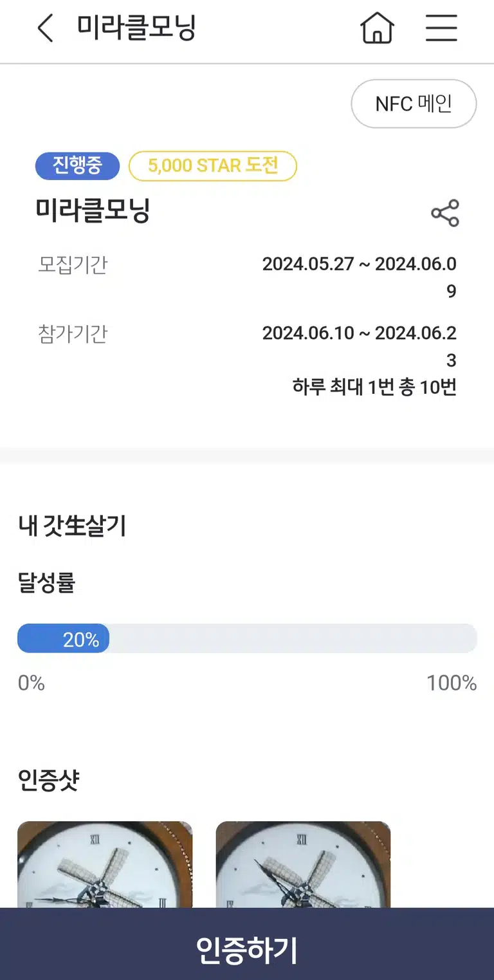Click the unfilled progress bar track
The height and width of the screenshot is (980, 494).
coord(293,639)
